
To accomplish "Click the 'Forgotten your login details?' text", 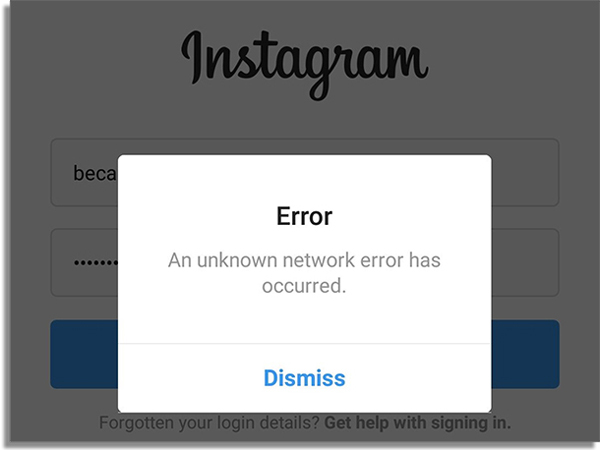I will coord(209,423).
